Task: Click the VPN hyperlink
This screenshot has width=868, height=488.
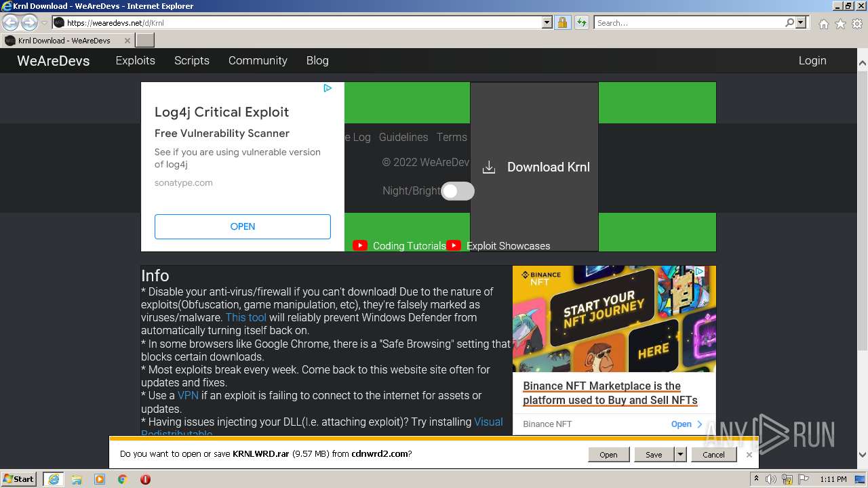Action: point(188,395)
